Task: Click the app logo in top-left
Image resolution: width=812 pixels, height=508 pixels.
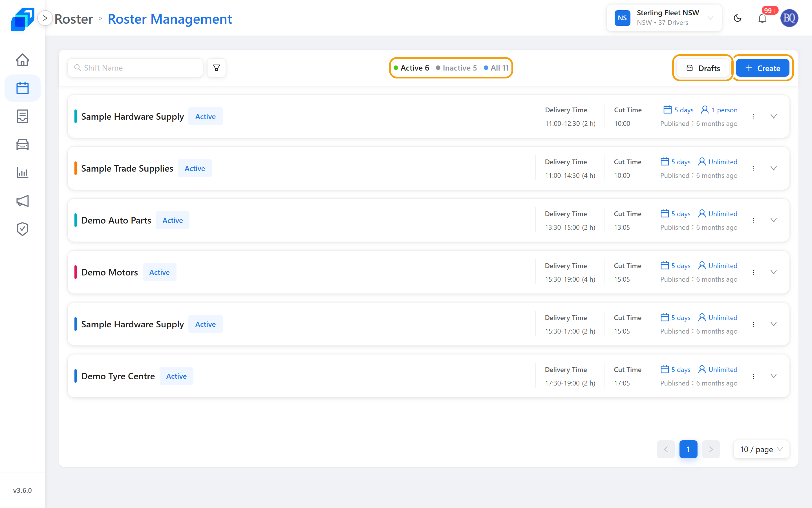Action: tap(22, 19)
